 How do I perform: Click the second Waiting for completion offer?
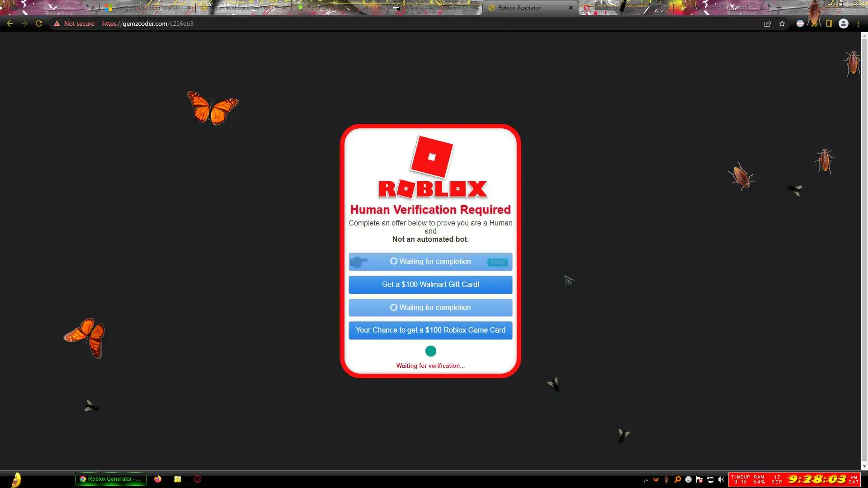pos(430,308)
